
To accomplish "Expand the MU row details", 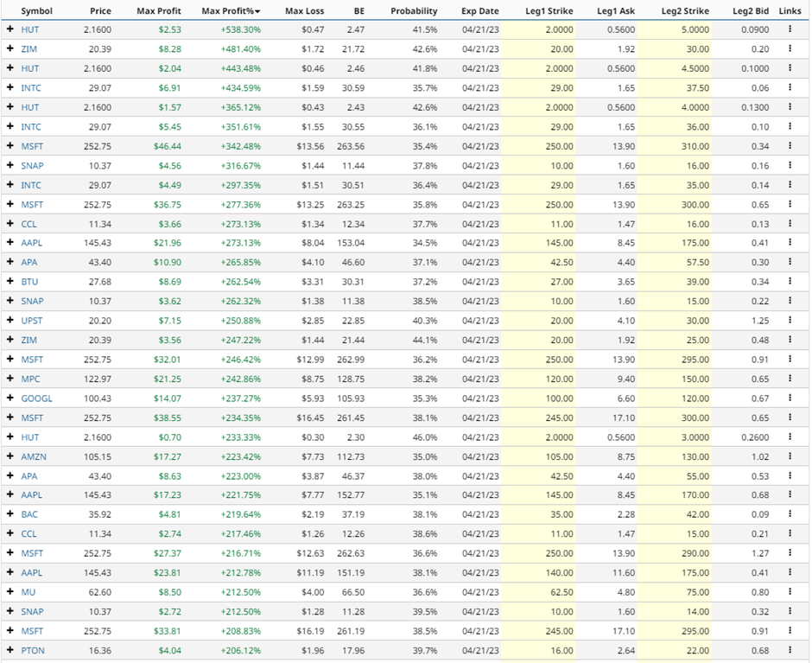I will [10, 591].
